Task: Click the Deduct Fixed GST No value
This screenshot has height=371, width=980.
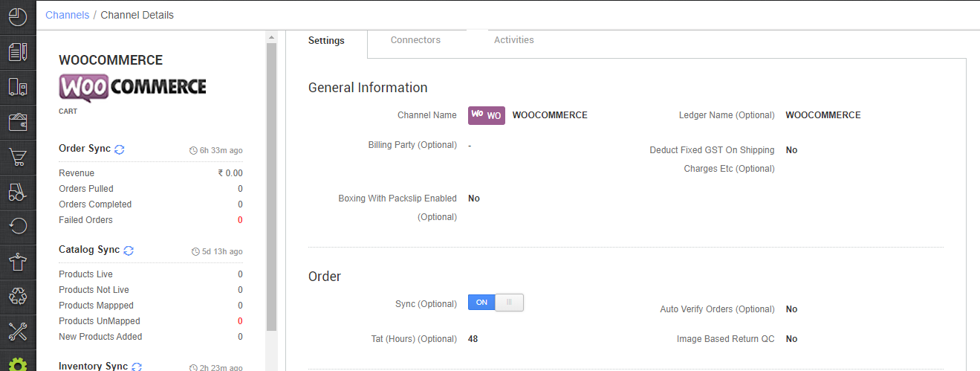Action: point(791,150)
